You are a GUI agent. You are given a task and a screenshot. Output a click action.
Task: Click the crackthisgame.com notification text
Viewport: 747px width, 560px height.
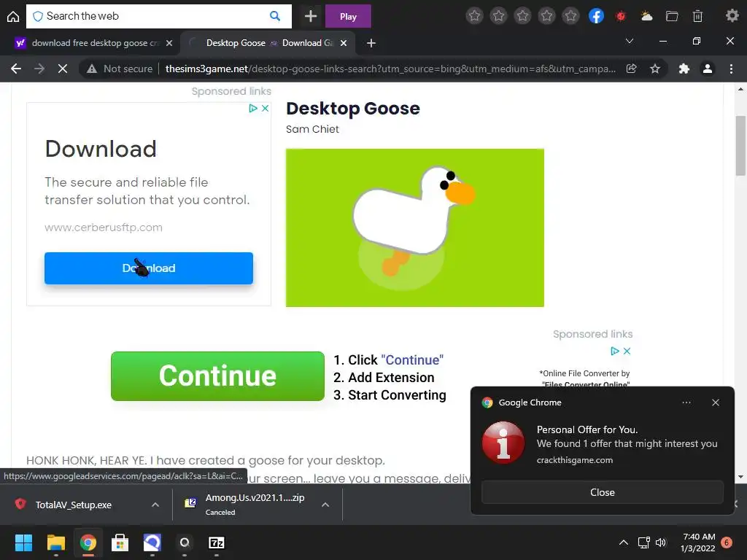point(575,460)
